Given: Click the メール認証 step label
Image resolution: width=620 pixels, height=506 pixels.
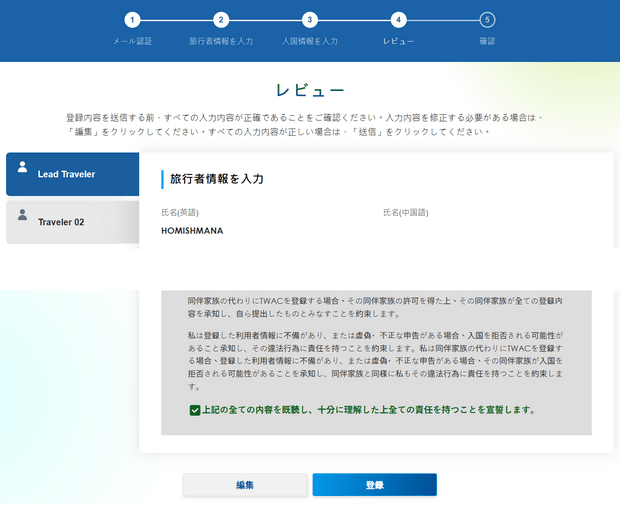Looking at the screenshot, I should (133, 42).
